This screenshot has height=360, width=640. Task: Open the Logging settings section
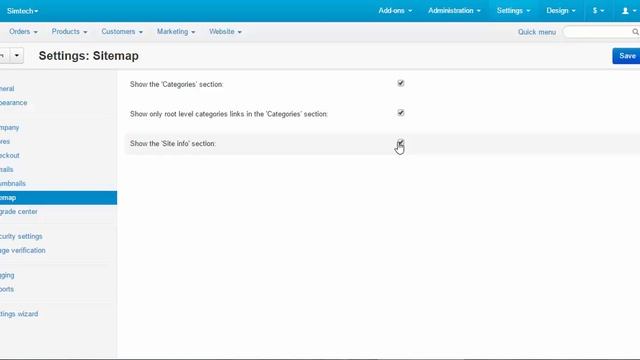pos(7,275)
